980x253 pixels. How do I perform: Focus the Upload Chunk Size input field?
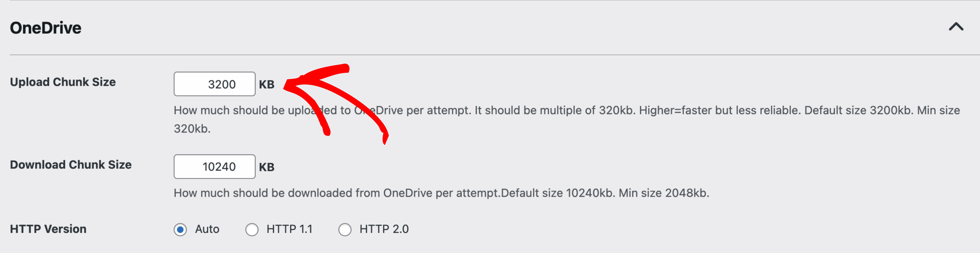(x=215, y=84)
